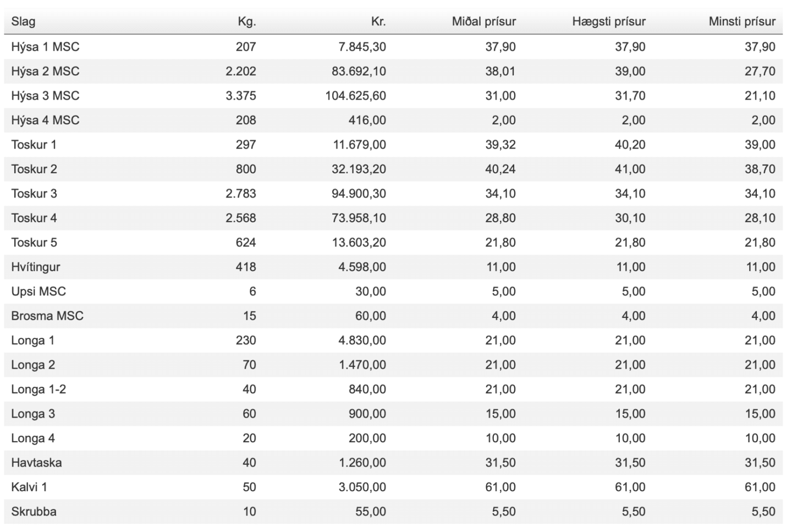Screen dimensions: 792x532
Task: Select the Toskur 5 row label
Action: point(34,243)
